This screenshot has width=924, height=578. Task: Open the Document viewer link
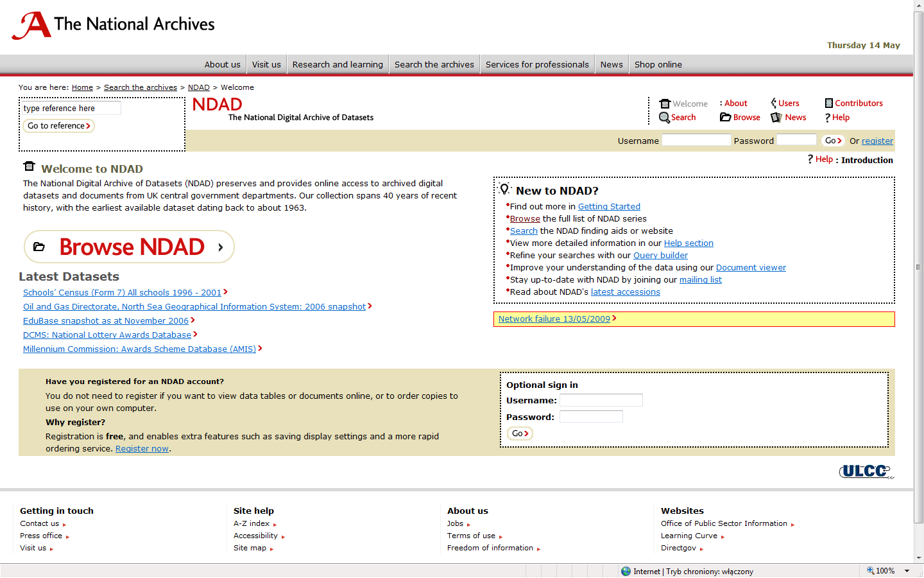tap(751, 267)
